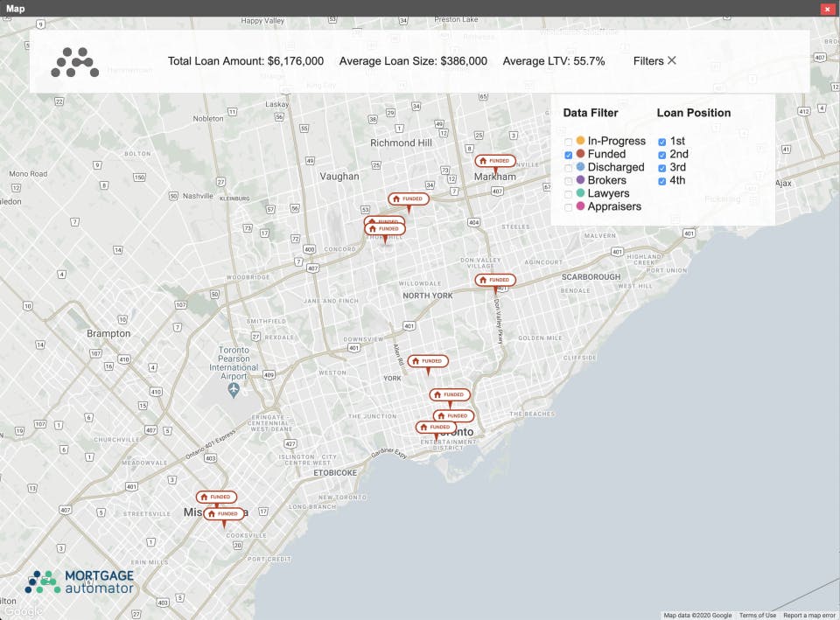This screenshot has height=620, width=840.
Task: Click the Vaughan map label
Action: 339,176
